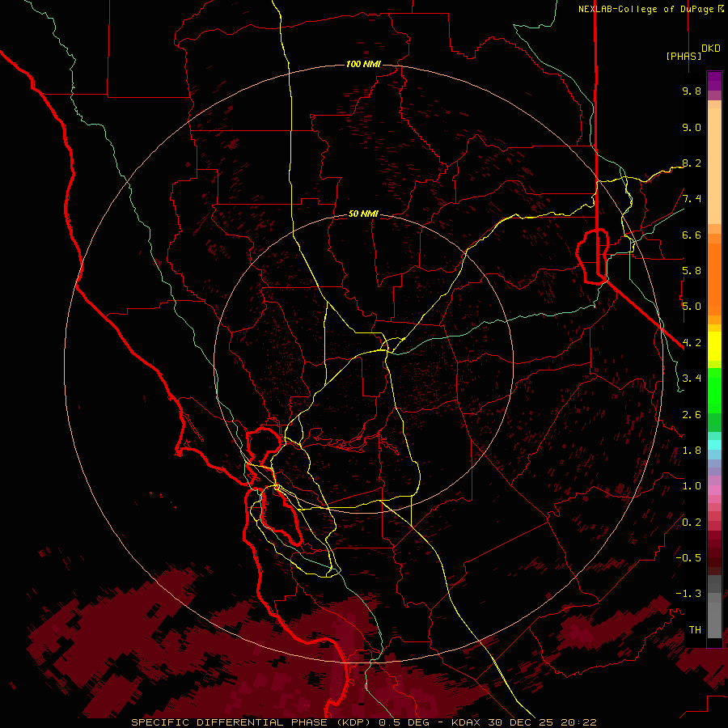
Task: Click the DKD units label
Action: tap(711, 49)
